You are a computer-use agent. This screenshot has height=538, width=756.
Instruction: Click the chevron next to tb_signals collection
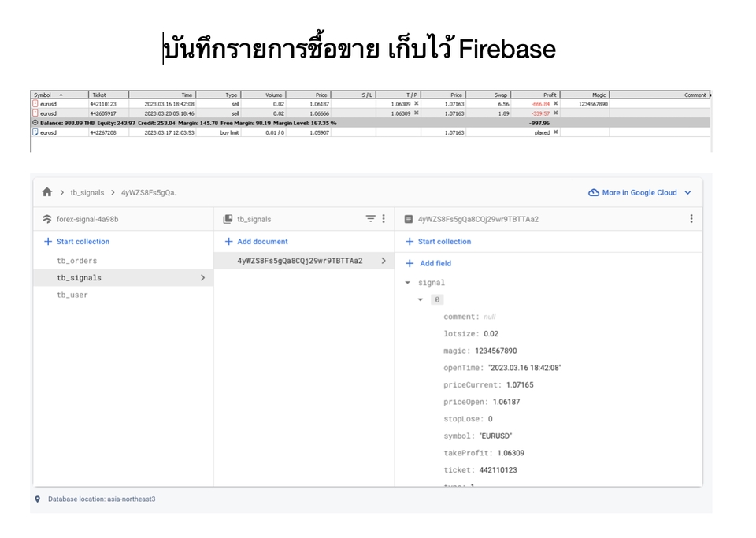[x=203, y=278]
